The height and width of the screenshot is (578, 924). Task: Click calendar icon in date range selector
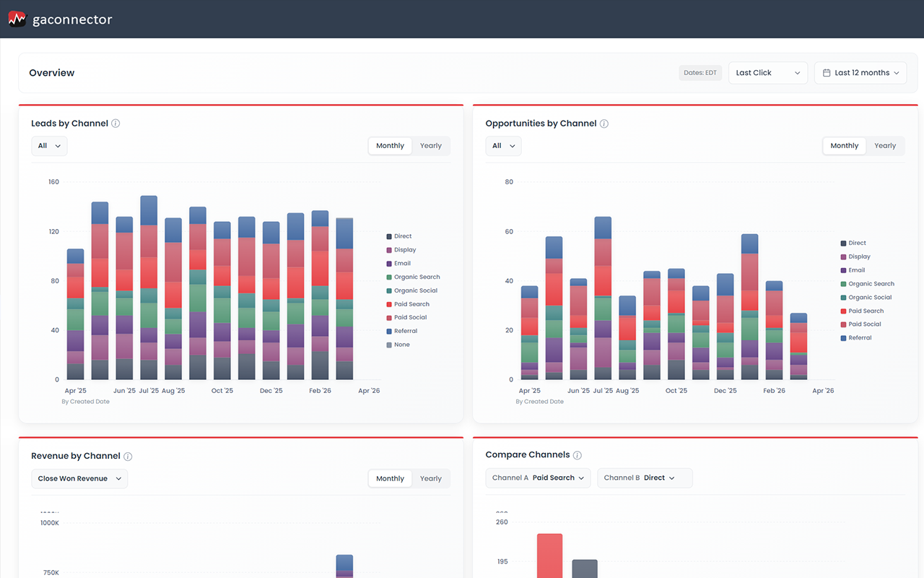[827, 73]
